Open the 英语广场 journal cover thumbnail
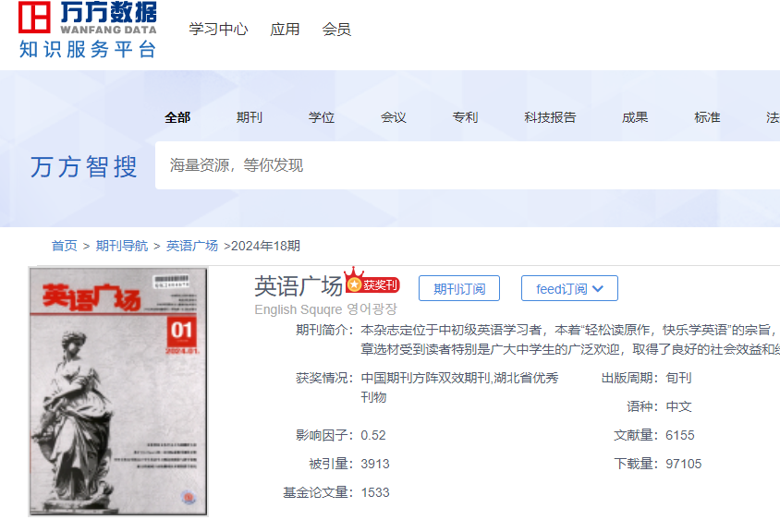Viewport: 780px width, 532px height. click(x=118, y=392)
